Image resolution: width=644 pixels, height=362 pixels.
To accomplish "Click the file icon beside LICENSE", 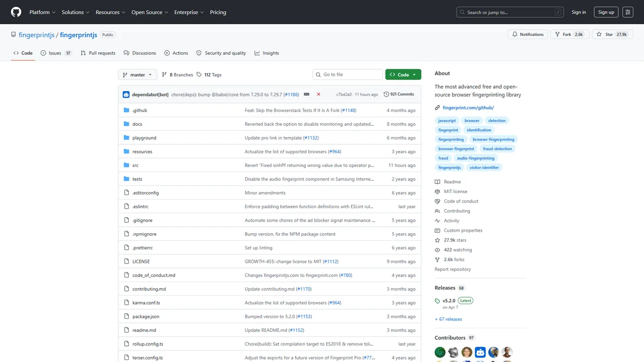I will 127,261.
